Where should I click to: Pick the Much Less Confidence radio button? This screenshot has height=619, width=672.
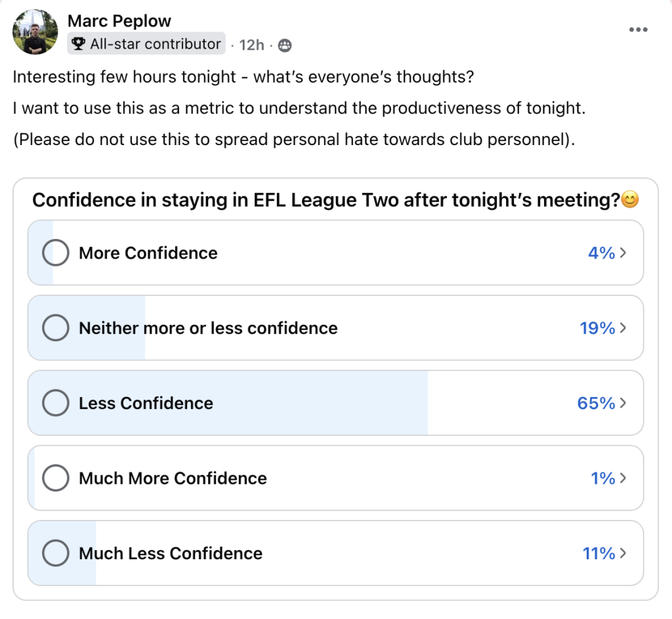pos(55,553)
